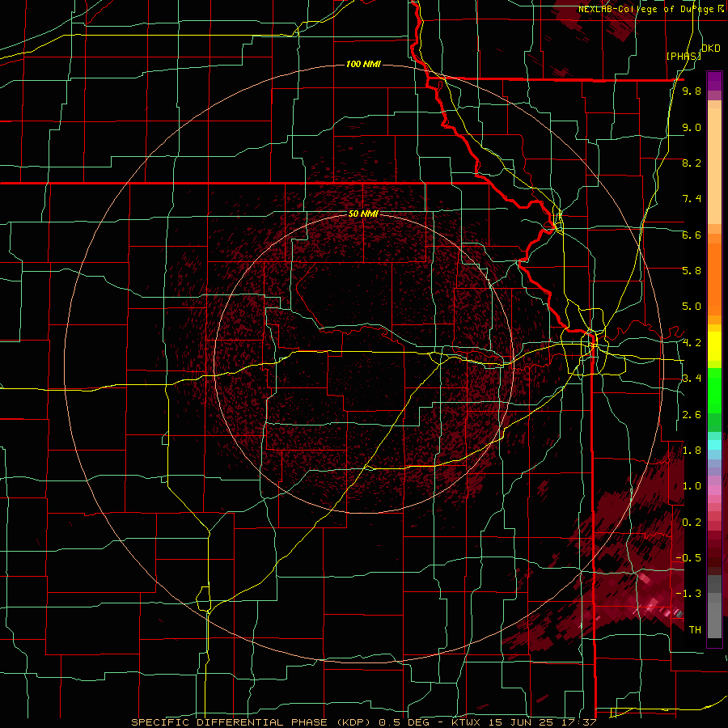This screenshot has height=728, width=728.
Task: Click the bright green segment of the color bar
Action: point(714,391)
